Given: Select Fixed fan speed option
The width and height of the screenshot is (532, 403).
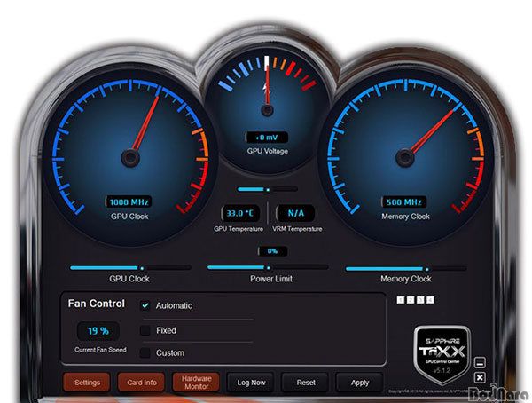Looking at the screenshot, I should (145, 330).
